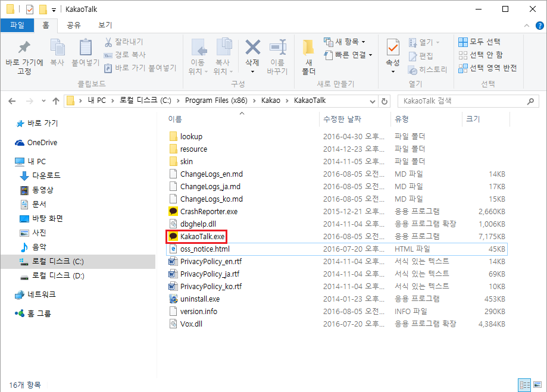Click the Properties (속성) checkmark icon
This screenshot has width=547, height=392.
pos(393,47)
